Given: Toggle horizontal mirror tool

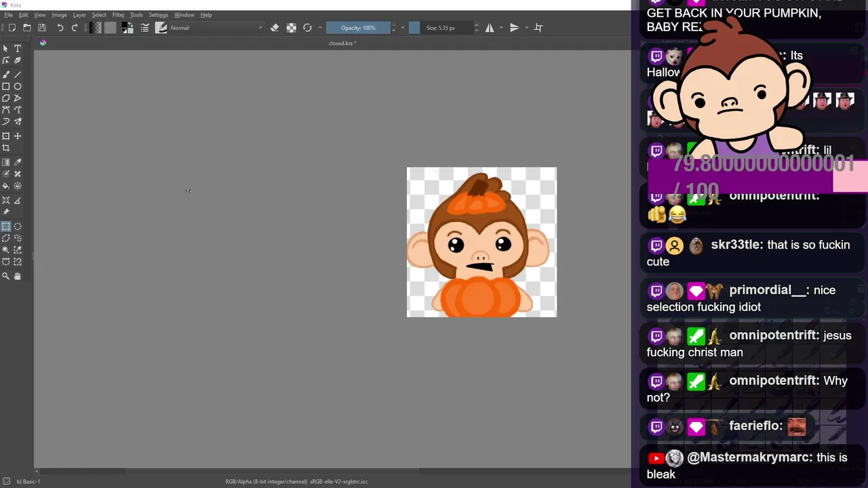Looking at the screenshot, I should [x=490, y=28].
